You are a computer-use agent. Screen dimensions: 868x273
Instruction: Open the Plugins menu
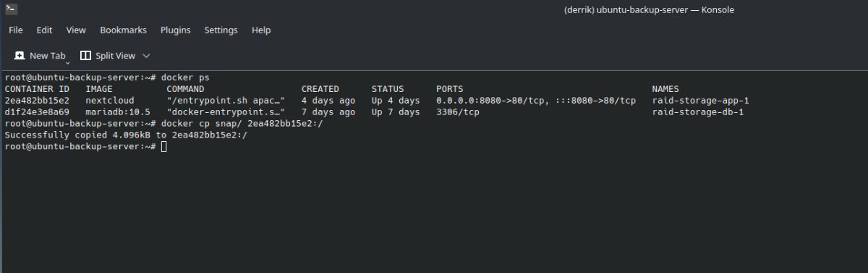[176, 30]
